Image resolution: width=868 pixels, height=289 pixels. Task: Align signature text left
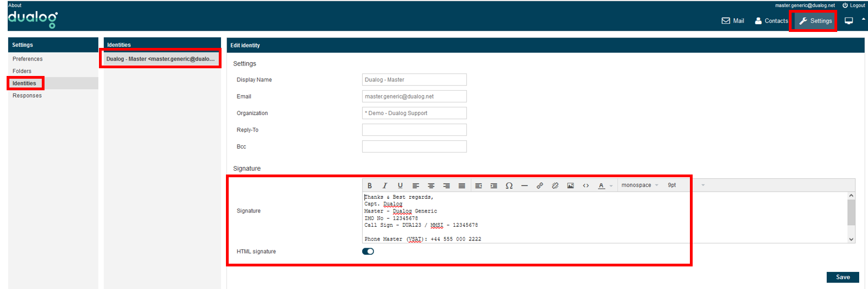coord(416,186)
